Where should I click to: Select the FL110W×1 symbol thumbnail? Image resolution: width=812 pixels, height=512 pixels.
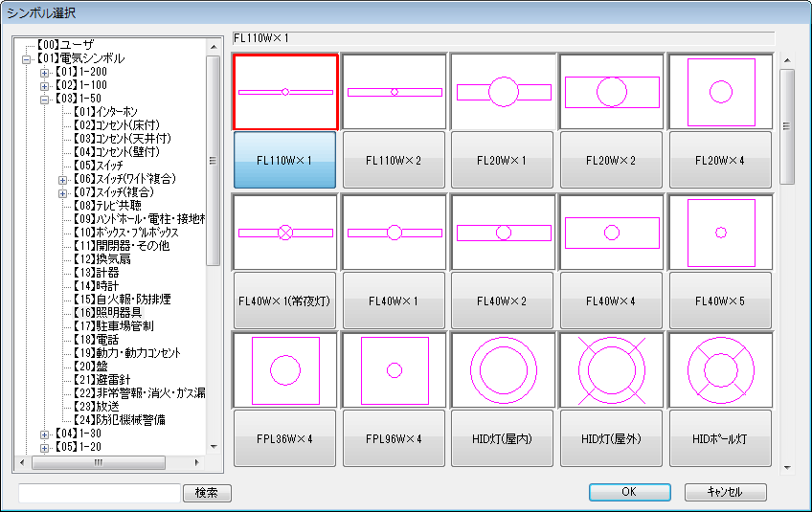coord(285,92)
